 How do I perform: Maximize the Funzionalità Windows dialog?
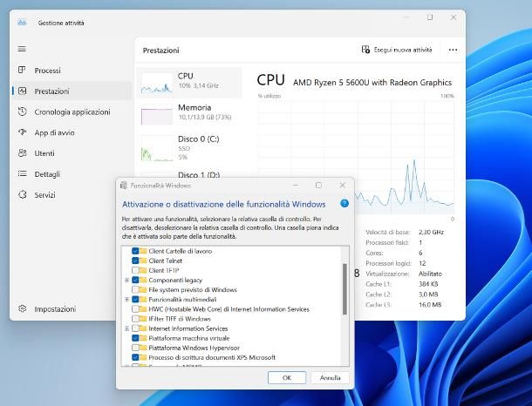click(318, 185)
